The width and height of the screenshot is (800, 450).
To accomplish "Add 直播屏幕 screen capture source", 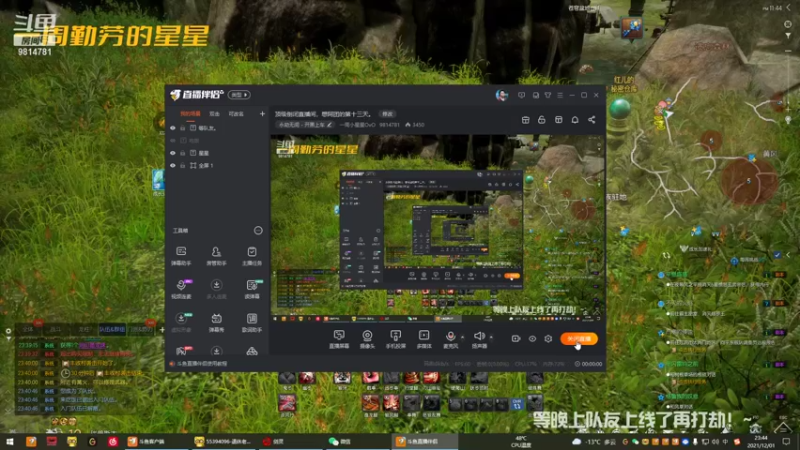I will coord(339,339).
